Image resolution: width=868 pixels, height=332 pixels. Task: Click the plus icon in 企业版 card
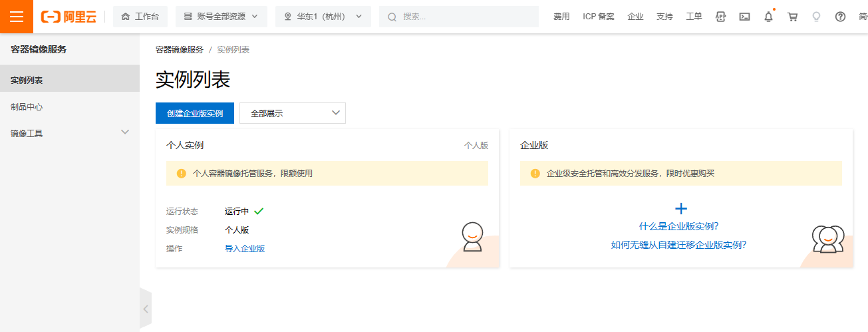[680, 208]
